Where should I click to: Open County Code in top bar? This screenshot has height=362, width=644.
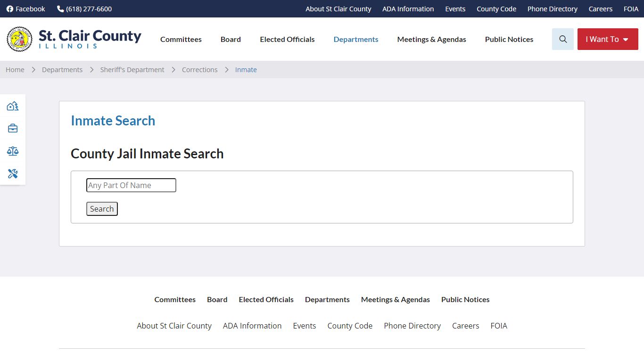[496, 9]
